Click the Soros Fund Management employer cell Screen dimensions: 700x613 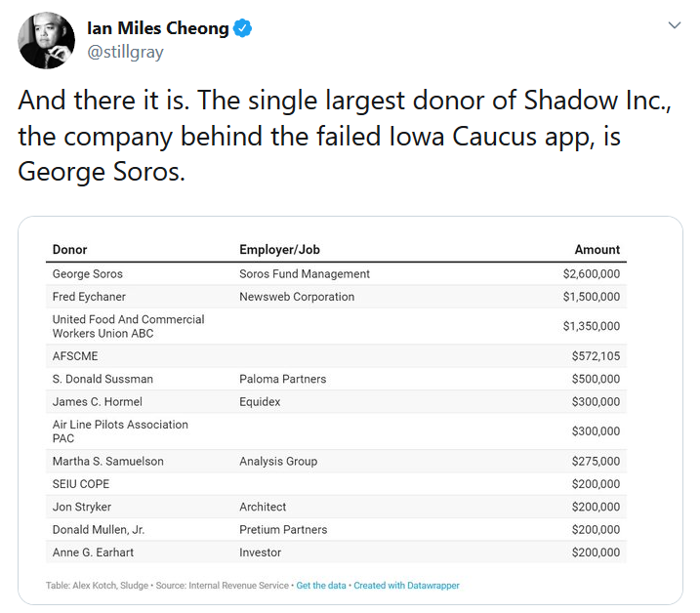point(305,274)
